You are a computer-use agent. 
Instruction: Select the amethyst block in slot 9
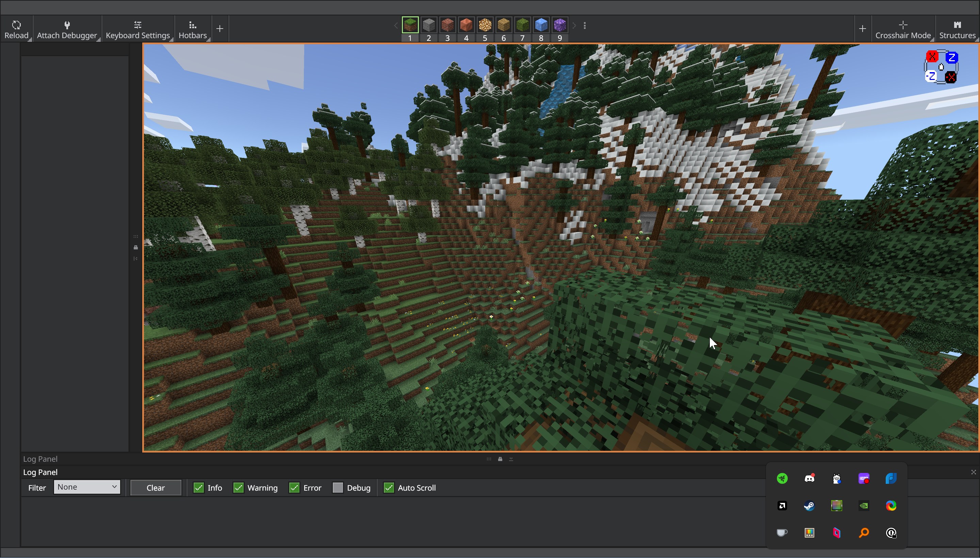coord(559,25)
